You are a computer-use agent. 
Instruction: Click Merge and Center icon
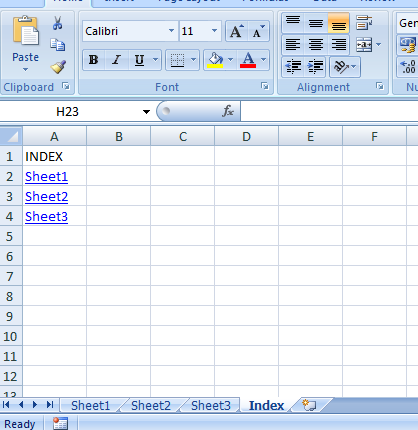tap(364, 45)
